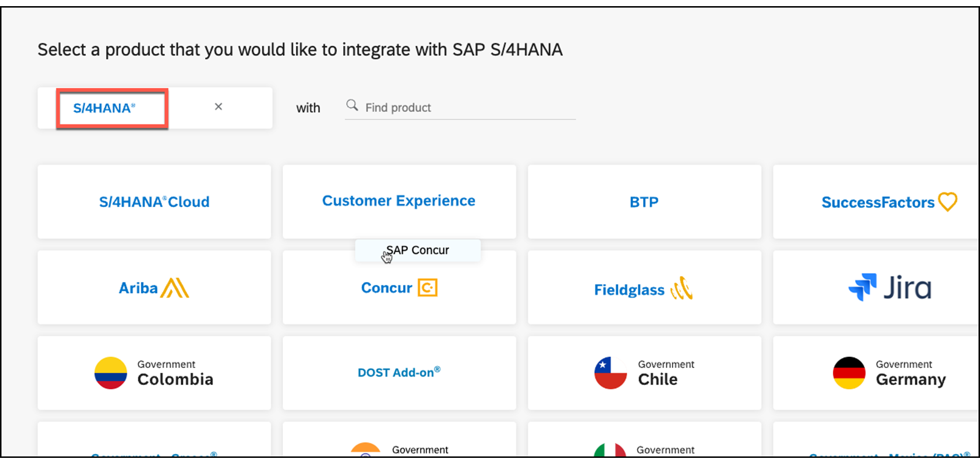Screen dimensions: 980x464
Task: Select the S/4HANA Cloud product card
Action: tap(154, 201)
